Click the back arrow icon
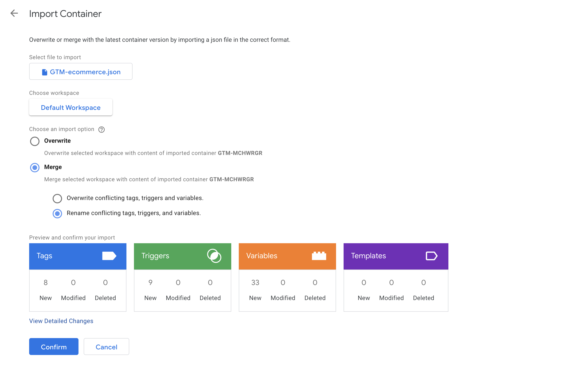The width and height of the screenshot is (588, 370). click(x=14, y=13)
